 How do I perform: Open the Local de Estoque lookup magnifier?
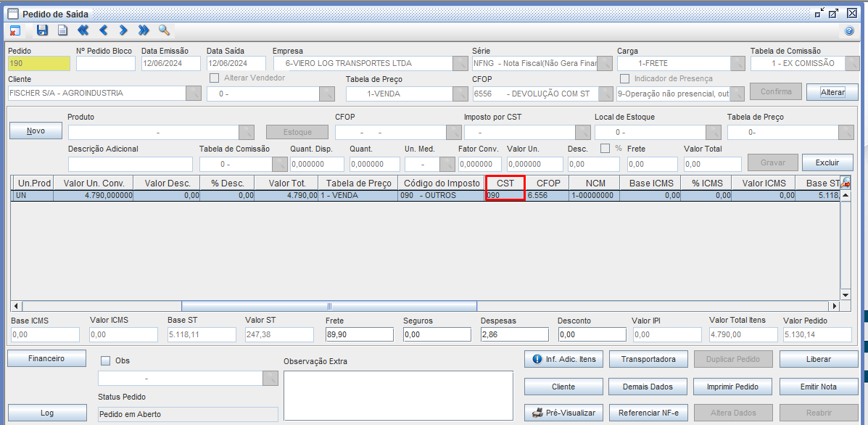pos(714,132)
